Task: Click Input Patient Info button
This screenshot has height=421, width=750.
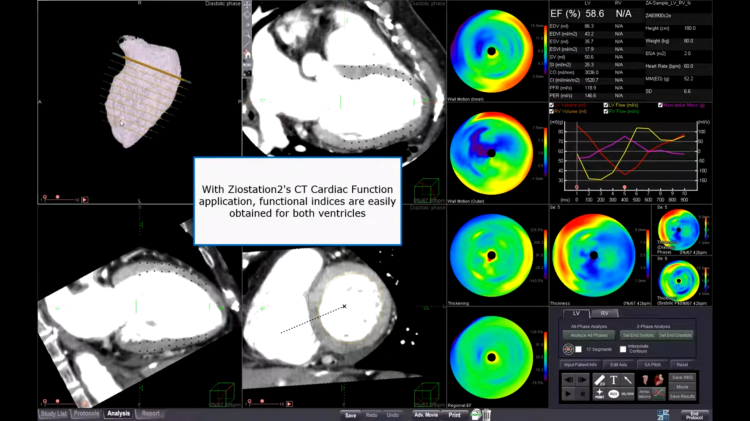Action: tap(580, 365)
